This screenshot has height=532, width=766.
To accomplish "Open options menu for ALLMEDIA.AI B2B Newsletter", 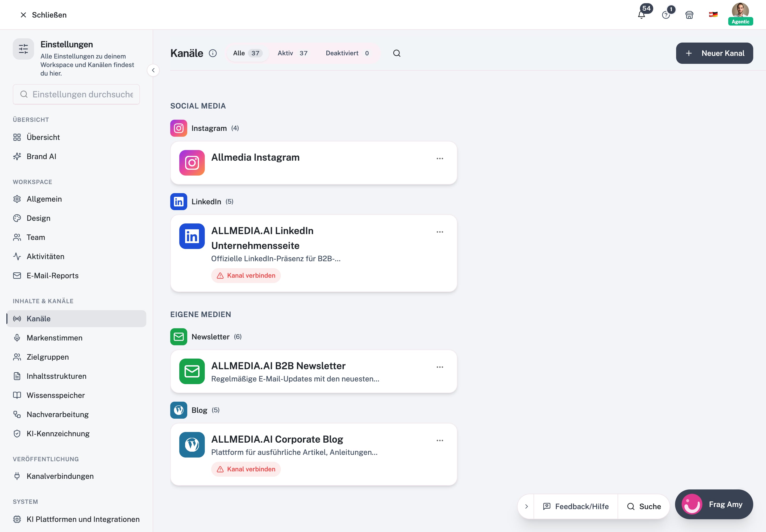I will pyautogui.click(x=440, y=367).
